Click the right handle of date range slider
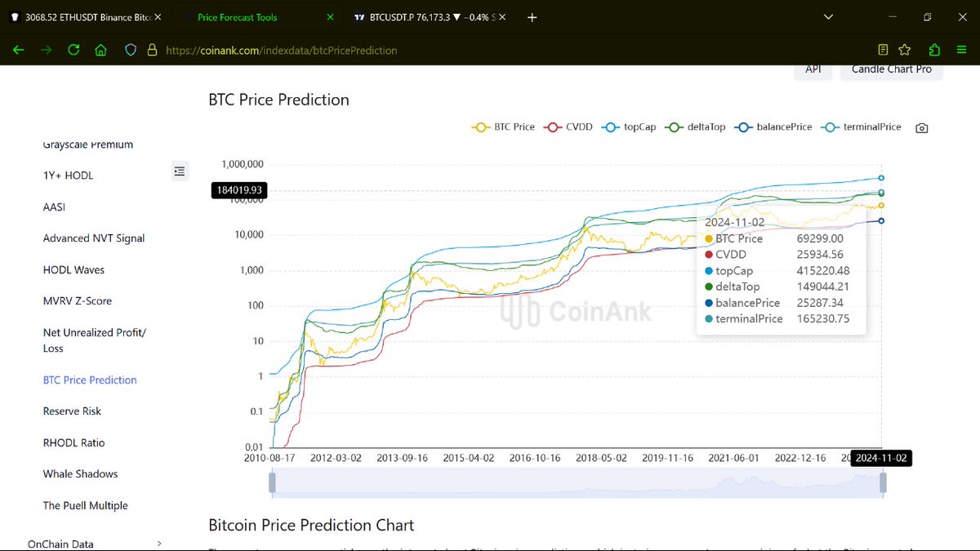The height and width of the screenshot is (551, 980). click(883, 482)
